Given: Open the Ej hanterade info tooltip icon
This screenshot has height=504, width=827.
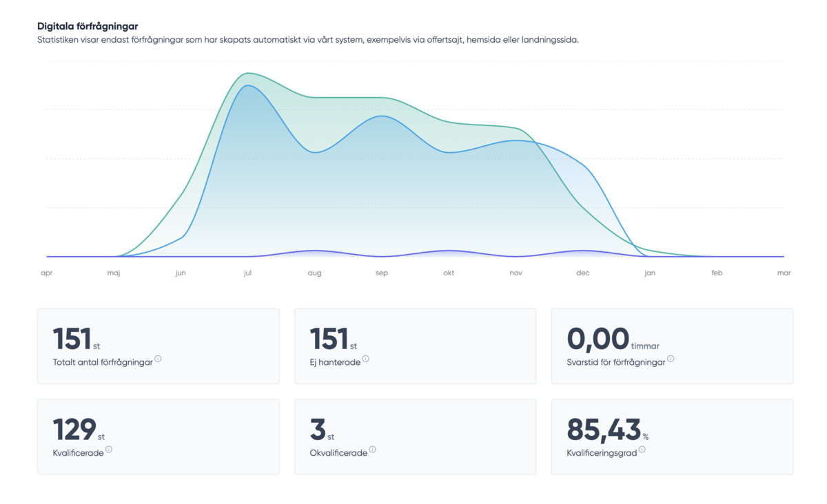Looking at the screenshot, I should point(366,359).
